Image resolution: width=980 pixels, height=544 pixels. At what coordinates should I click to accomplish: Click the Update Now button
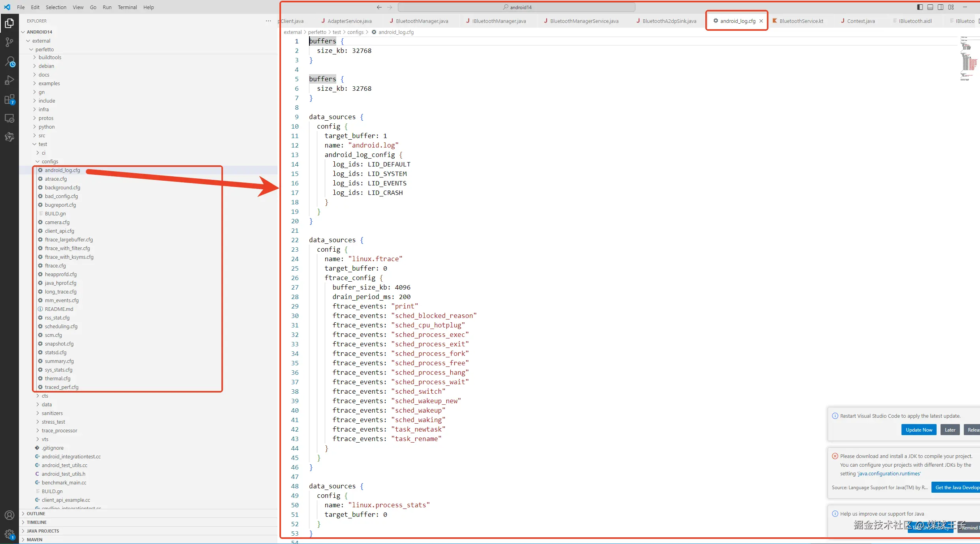point(918,430)
